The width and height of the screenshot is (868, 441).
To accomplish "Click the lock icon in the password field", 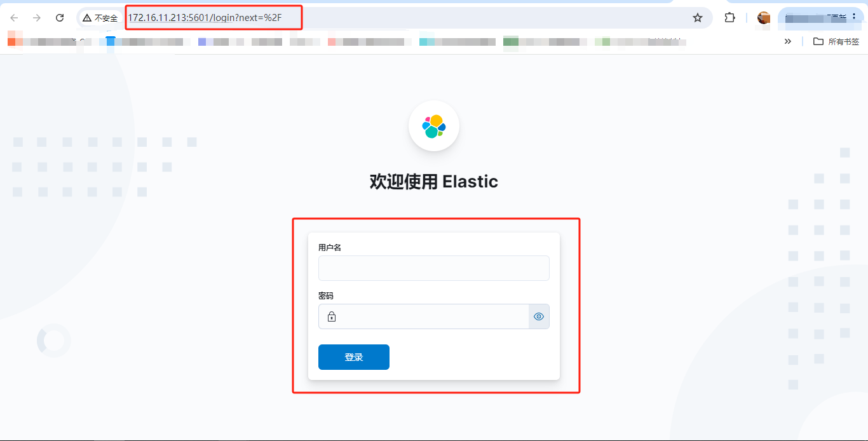I will click(x=332, y=316).
